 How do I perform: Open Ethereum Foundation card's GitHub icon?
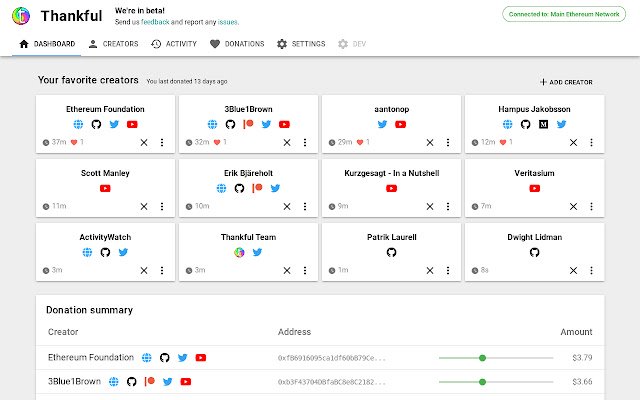tap(96, 124)
